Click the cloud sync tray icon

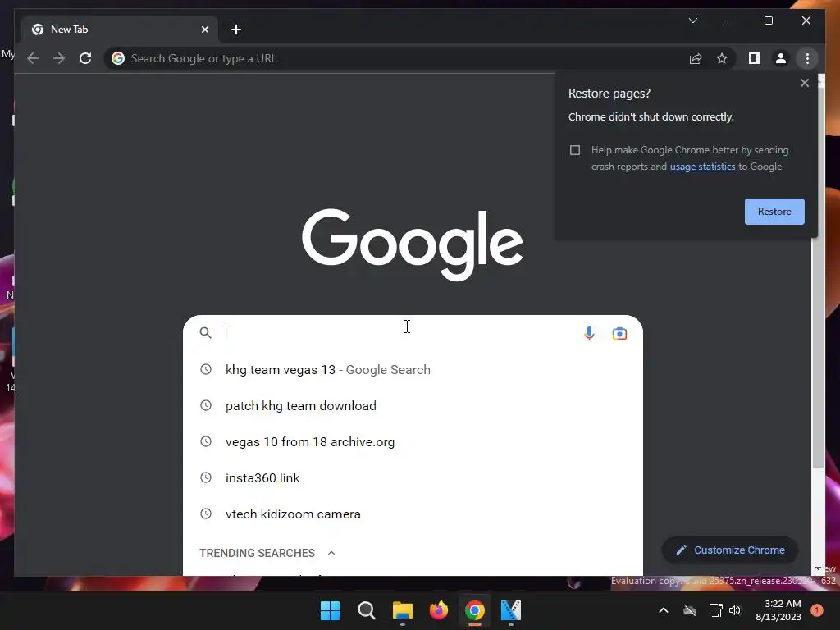tap(690, 610)
